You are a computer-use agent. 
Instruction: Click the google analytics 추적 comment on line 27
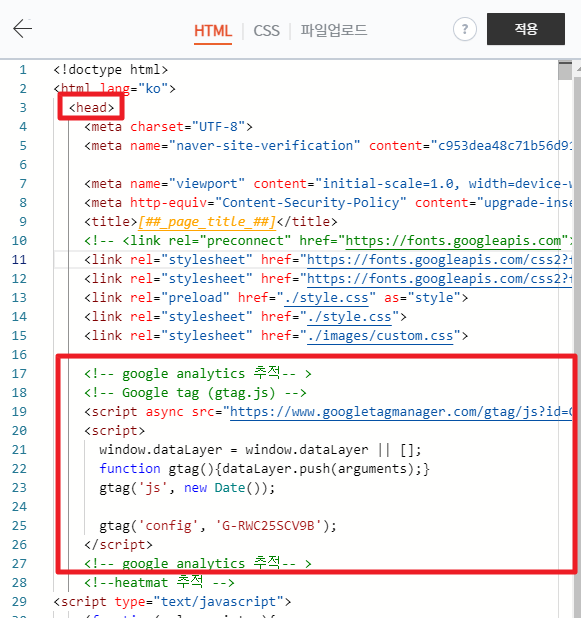pos(198,563)
